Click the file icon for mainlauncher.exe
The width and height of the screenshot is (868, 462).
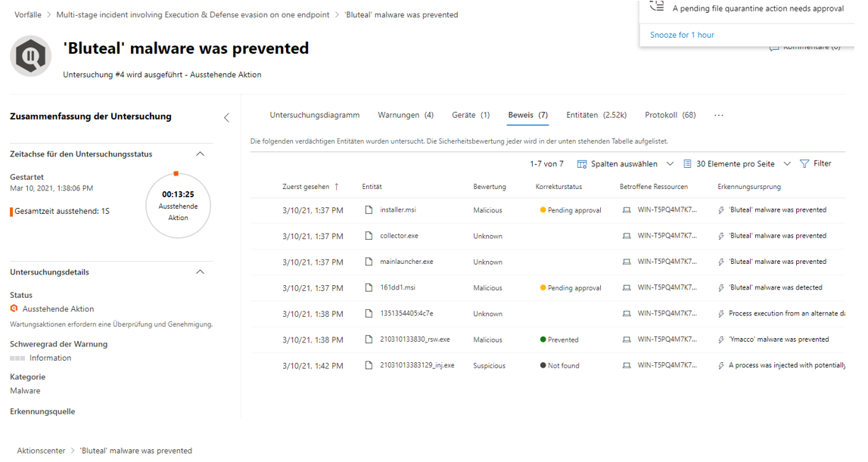pyautogui.click(x=369, y=262)
